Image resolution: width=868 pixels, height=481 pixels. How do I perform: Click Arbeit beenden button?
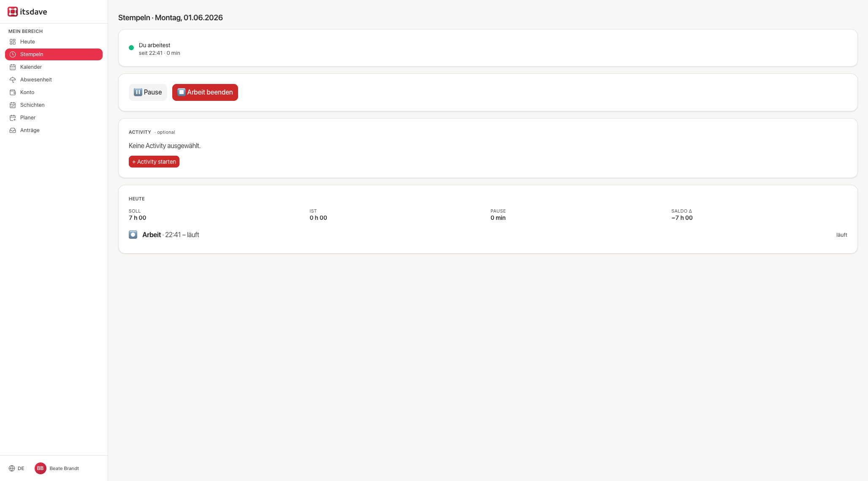[205, 92]
